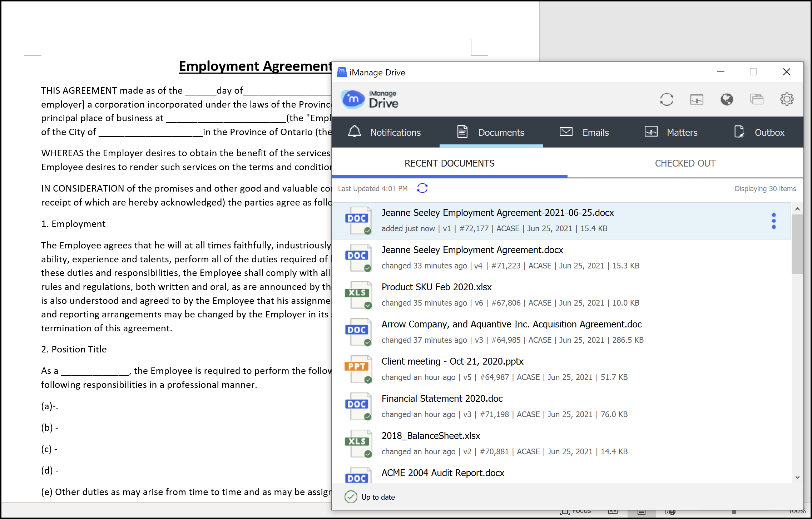Open the globe web icon

tap(727, 99)
